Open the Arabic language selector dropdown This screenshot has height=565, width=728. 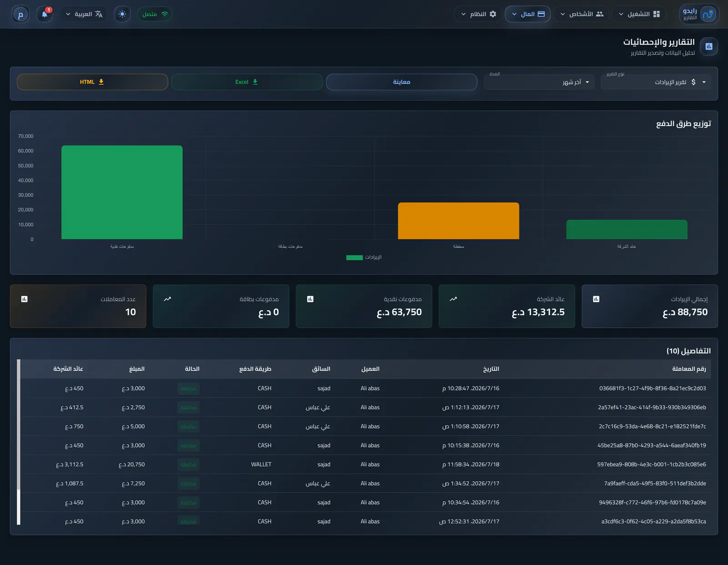point(84,14)
